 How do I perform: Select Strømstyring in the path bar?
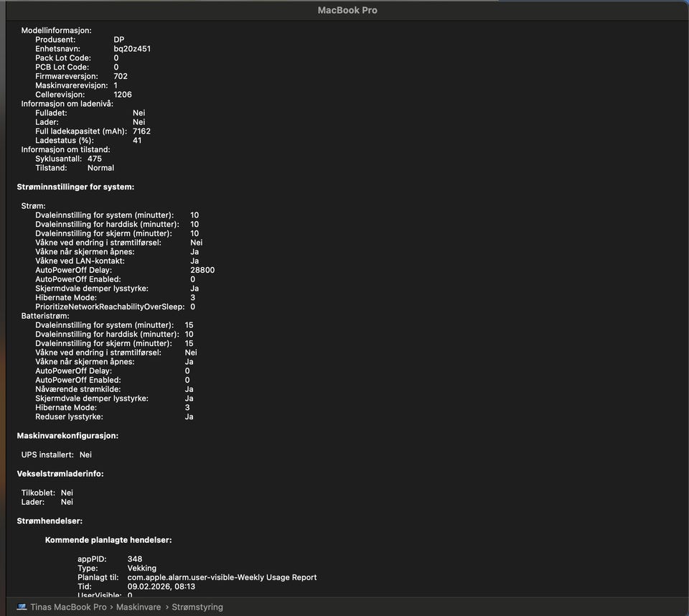point(197,607)
